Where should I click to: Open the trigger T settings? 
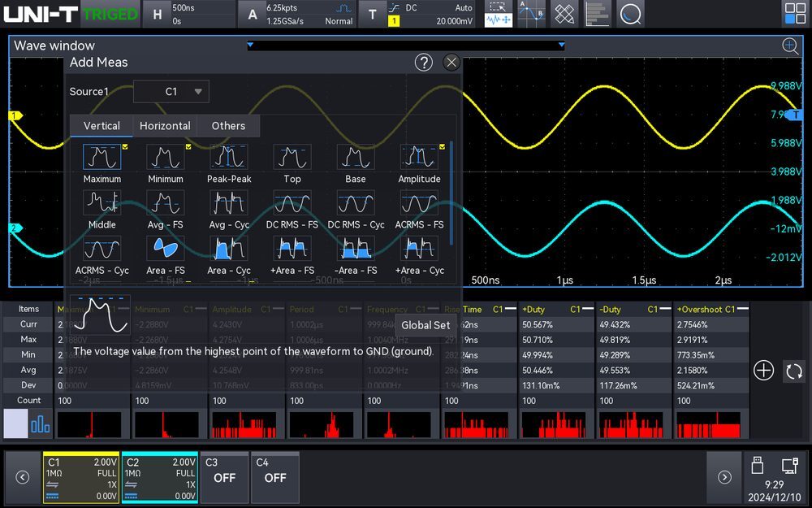[x=417, y=14]
